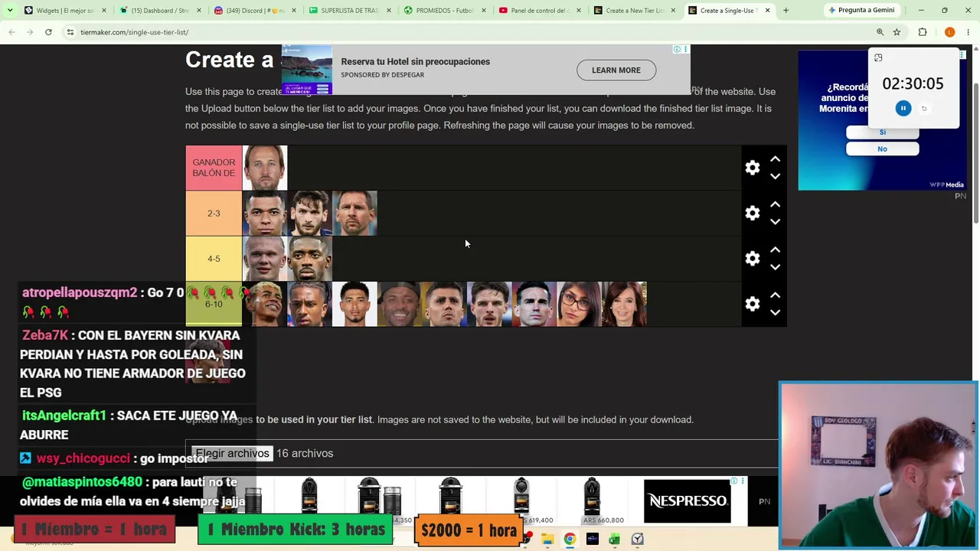
Task: Switch to the (349) Discord browser tab
Action: (254, 11)
